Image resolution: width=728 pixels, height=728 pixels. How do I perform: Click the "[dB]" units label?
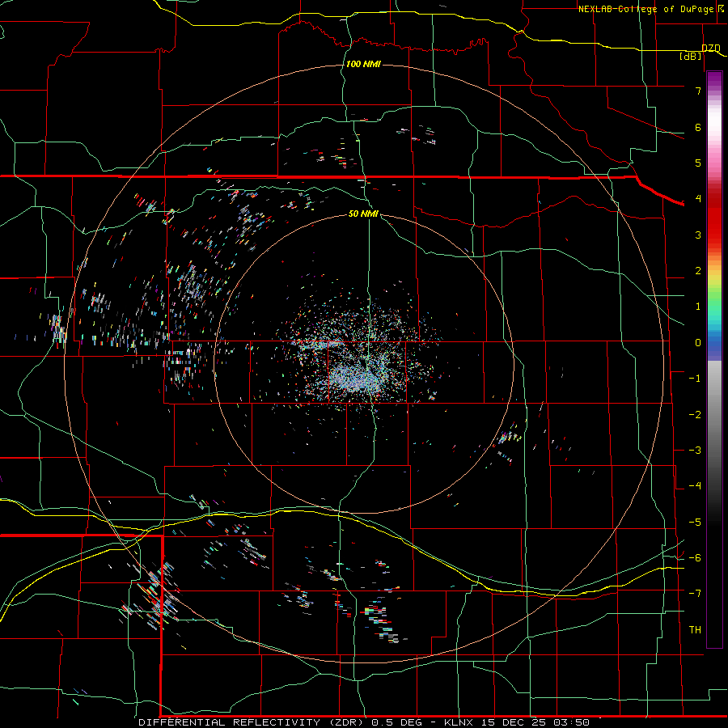point(691,56)
